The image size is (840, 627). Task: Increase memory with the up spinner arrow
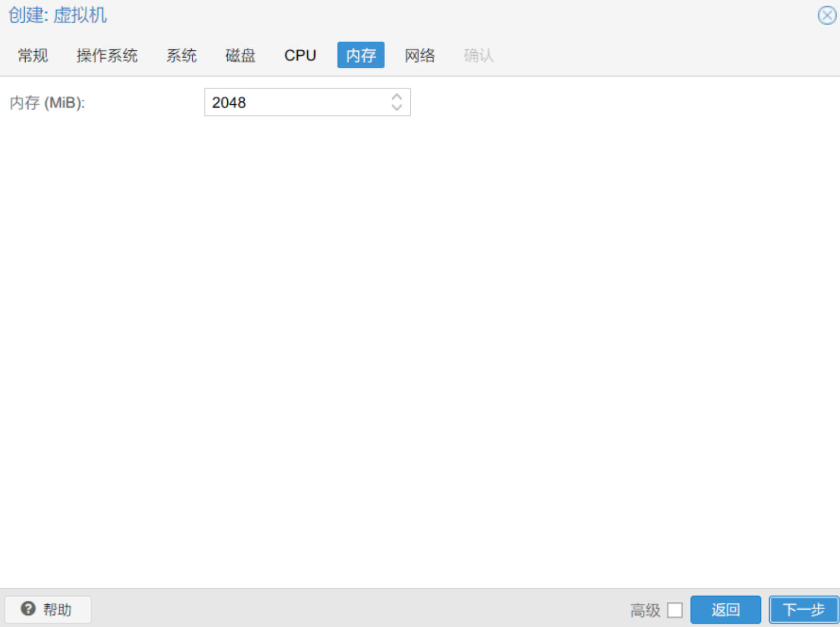tap(396, 97)
